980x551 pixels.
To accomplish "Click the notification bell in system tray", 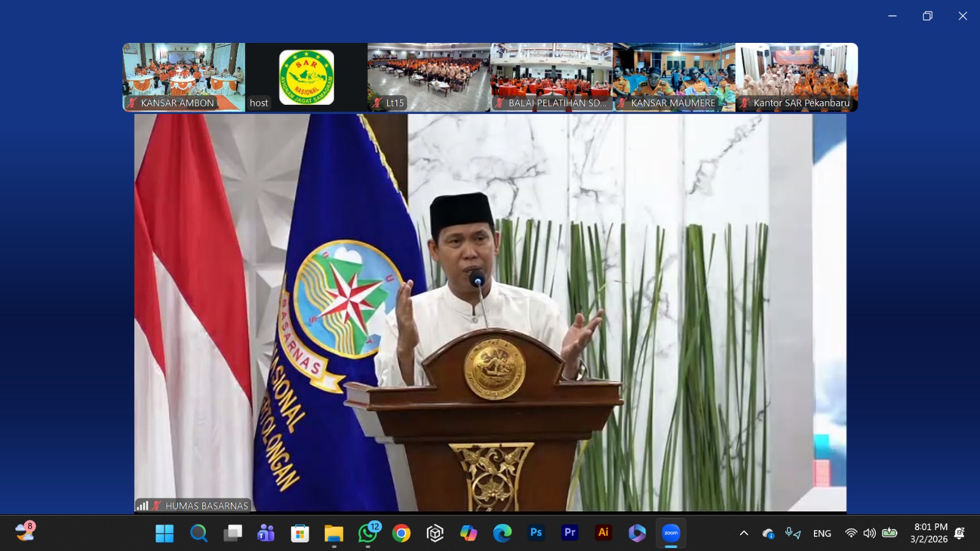I will pos(960,533).
